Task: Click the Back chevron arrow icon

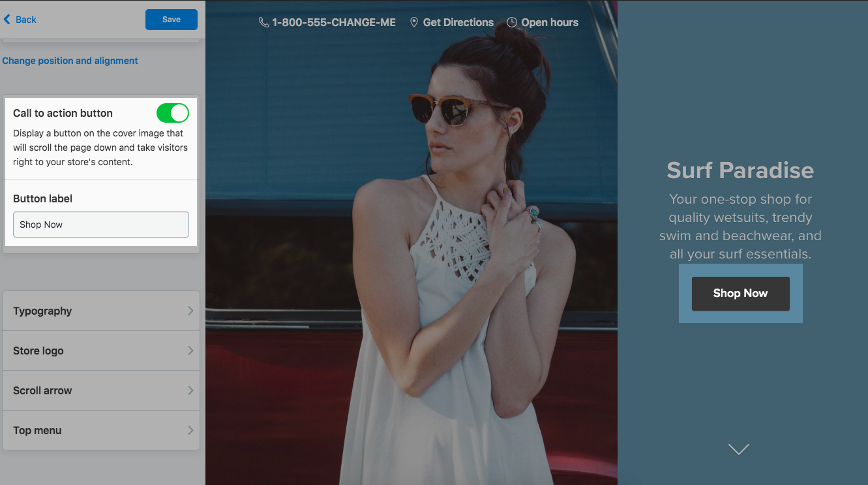Action: (7, 20)
